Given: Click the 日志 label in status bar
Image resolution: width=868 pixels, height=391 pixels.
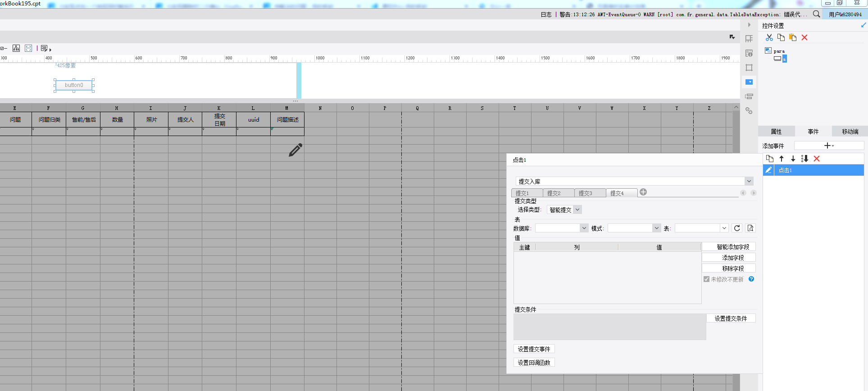Looking at the screenshot, I should pos(546,14).
